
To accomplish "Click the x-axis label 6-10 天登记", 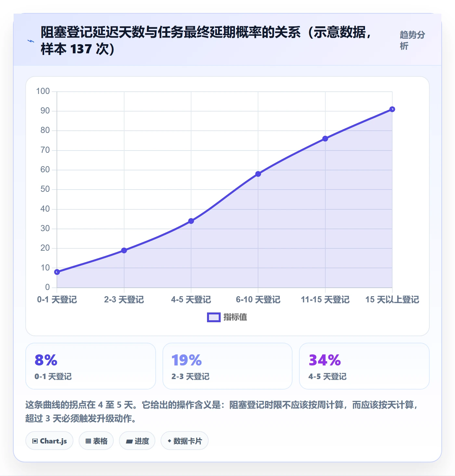I will 258,299.
